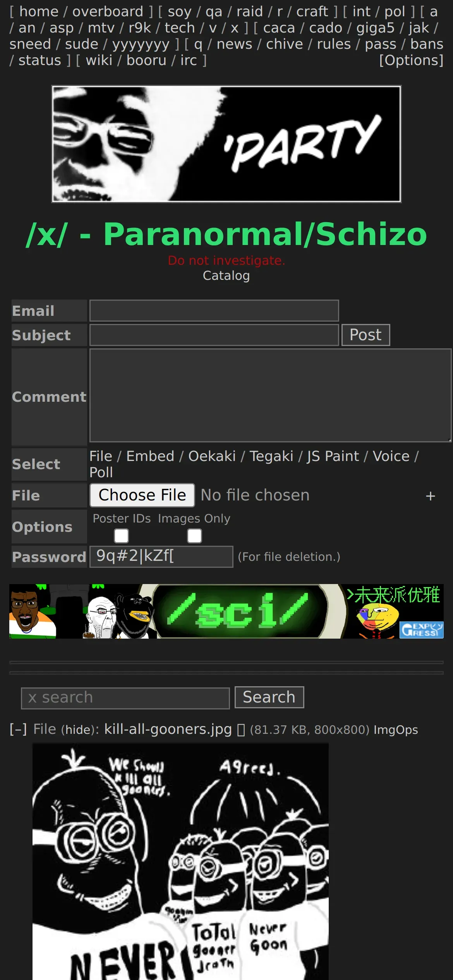Click the small icon after kill-all-gooners.jpg
This screenshot has width=453, height=980.
coord(241,730)
